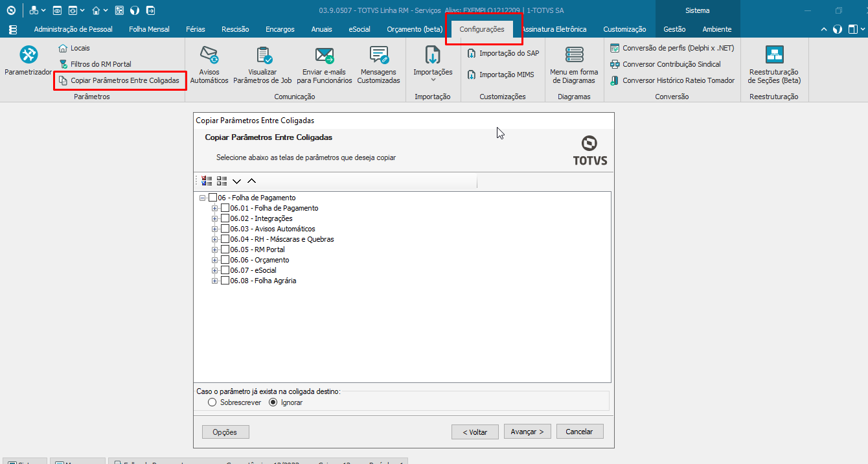868x464 pixels.
Task: Switch to the Encargos tab
Action: 280,29
